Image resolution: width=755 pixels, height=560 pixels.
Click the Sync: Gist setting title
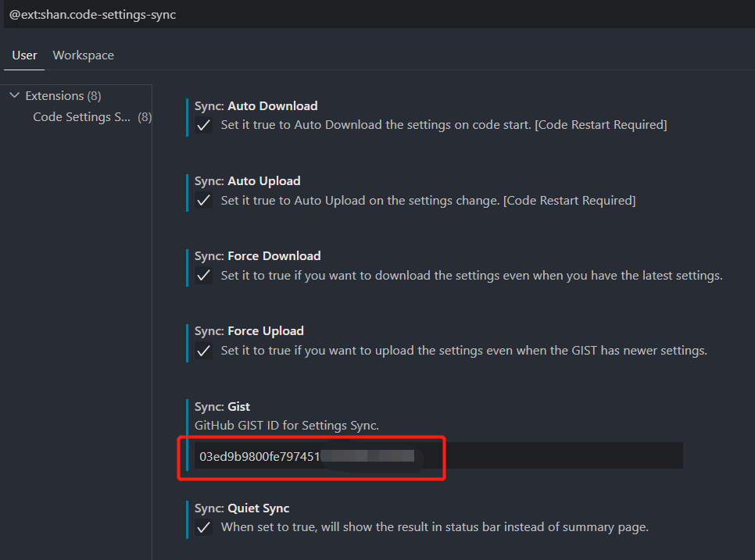coord(223,406)
